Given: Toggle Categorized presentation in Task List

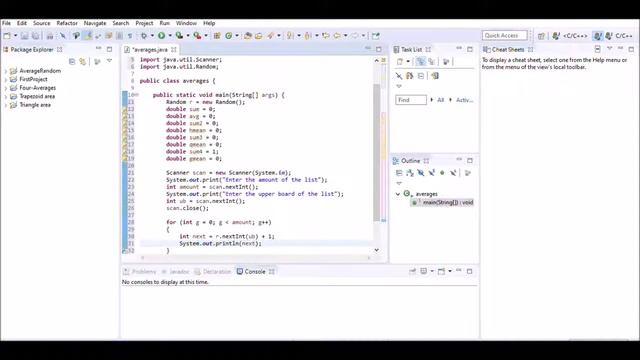Looking at the screenshot, I should click(420, 62).
